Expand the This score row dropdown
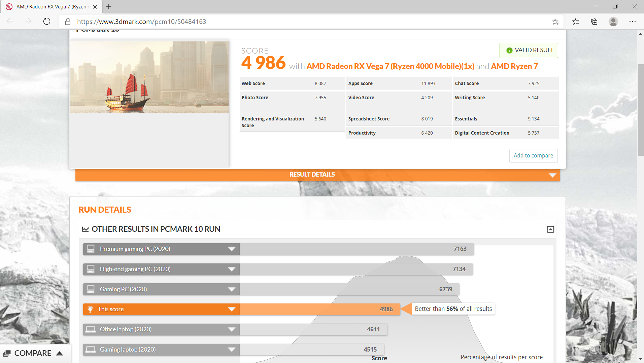644x363 pixels. (x=231, y=309)
